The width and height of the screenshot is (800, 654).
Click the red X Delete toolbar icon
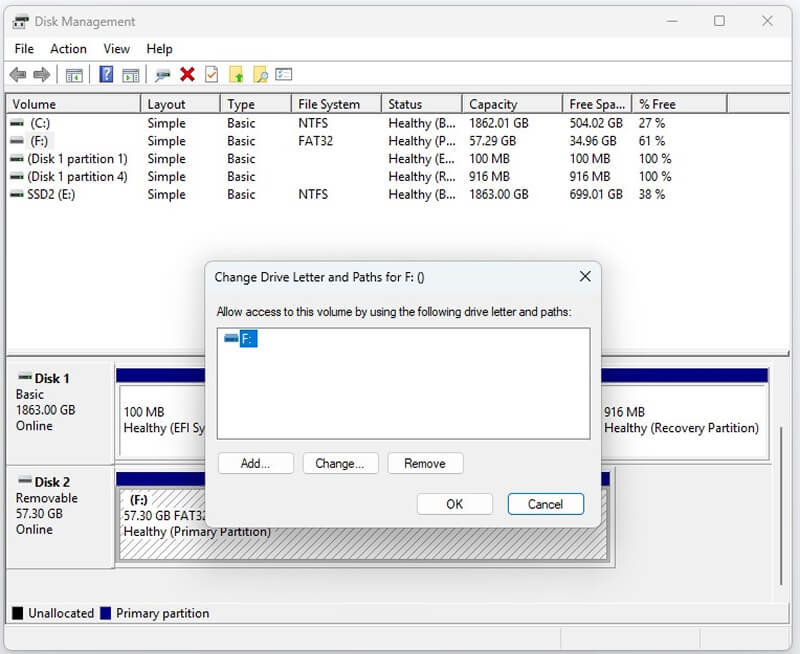coord(187,74)
